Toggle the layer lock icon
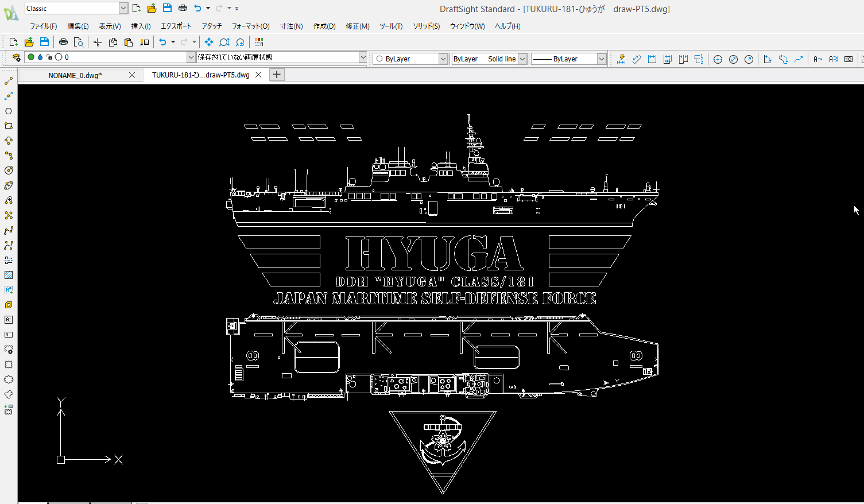Viewport: 864px width, 504px height. (49, 57)
